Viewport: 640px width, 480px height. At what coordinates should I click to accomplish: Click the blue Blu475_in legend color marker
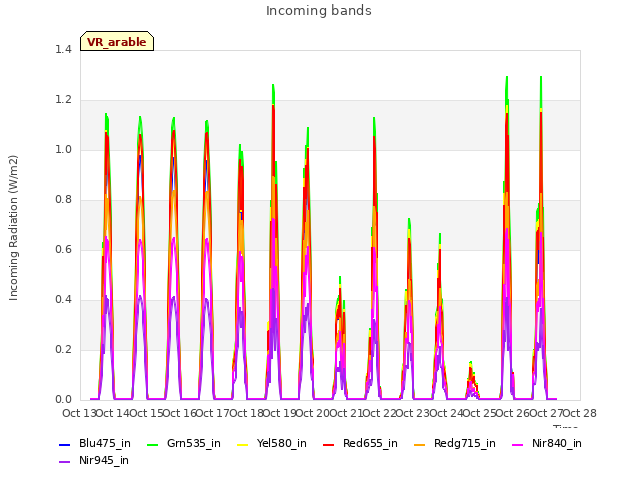(x=64, y=444)
